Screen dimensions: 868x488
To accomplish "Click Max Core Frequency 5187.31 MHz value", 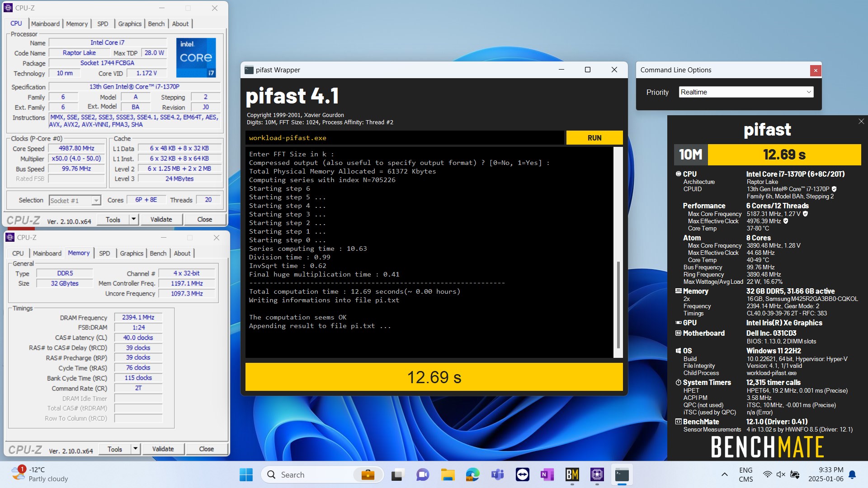I will point(774,214).
